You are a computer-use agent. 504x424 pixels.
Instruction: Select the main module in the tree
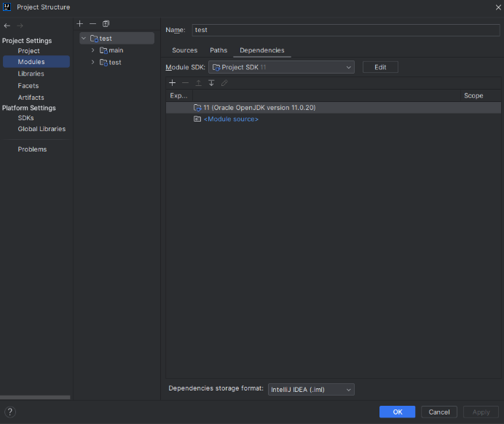coord(116,50)
